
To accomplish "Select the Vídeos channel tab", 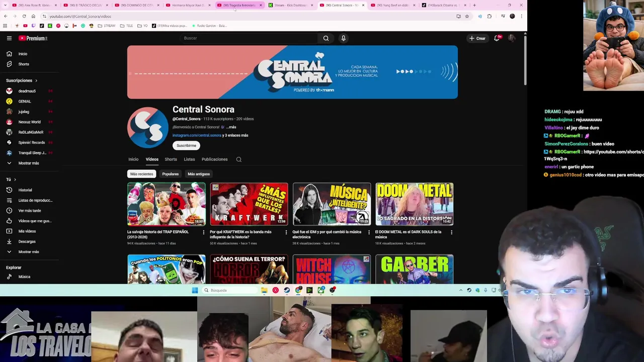I will pos(152,159).
